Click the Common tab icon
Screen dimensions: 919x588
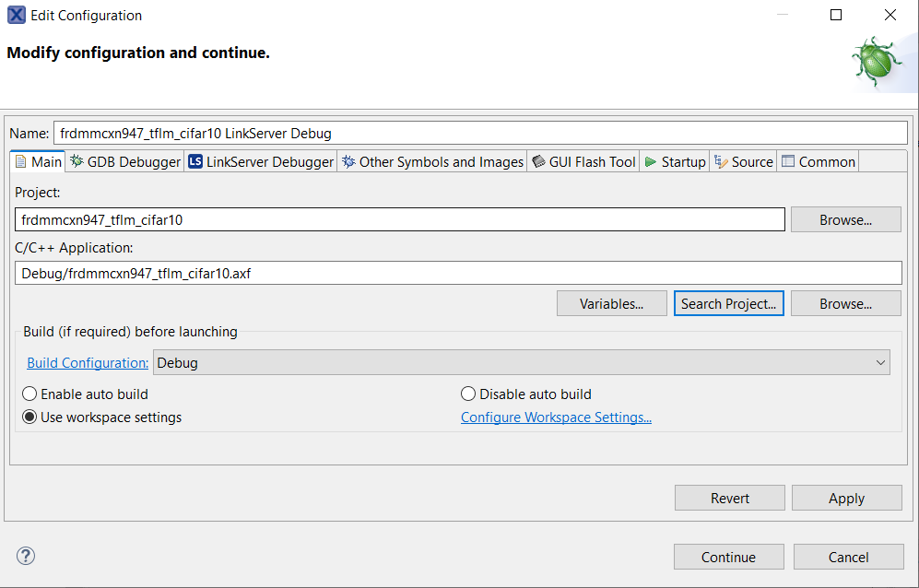click(788, 161)
